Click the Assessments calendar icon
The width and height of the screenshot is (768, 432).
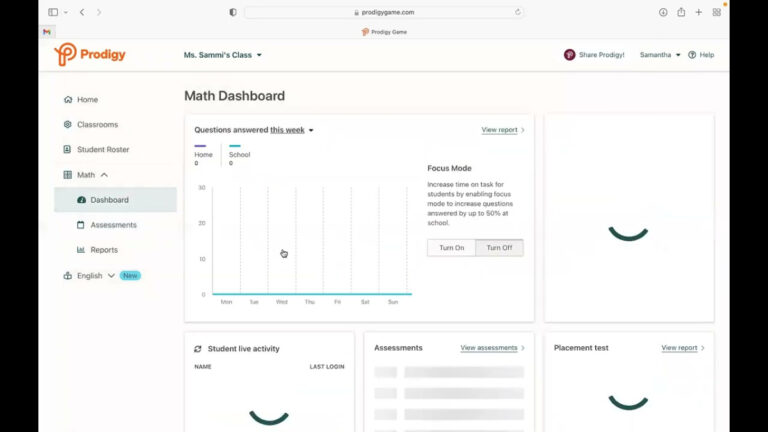click(81, 225)
